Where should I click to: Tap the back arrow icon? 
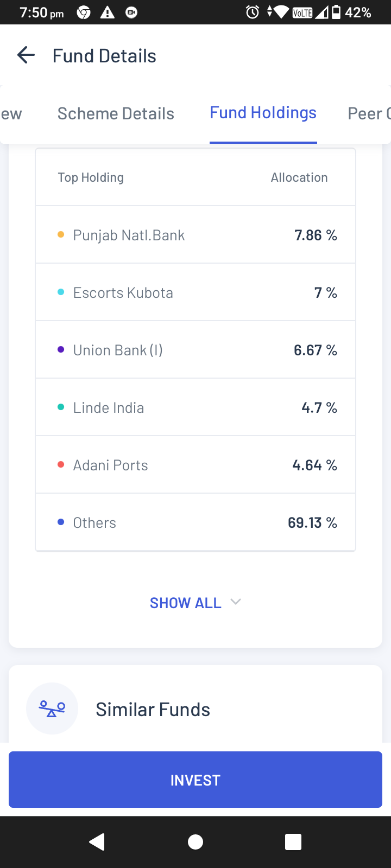coord(26,55)
